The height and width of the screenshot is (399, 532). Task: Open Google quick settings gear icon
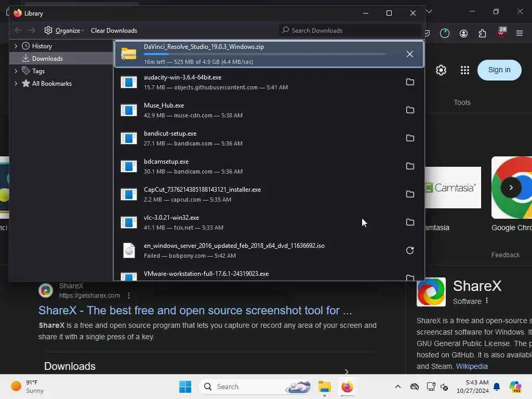point(441,70)
